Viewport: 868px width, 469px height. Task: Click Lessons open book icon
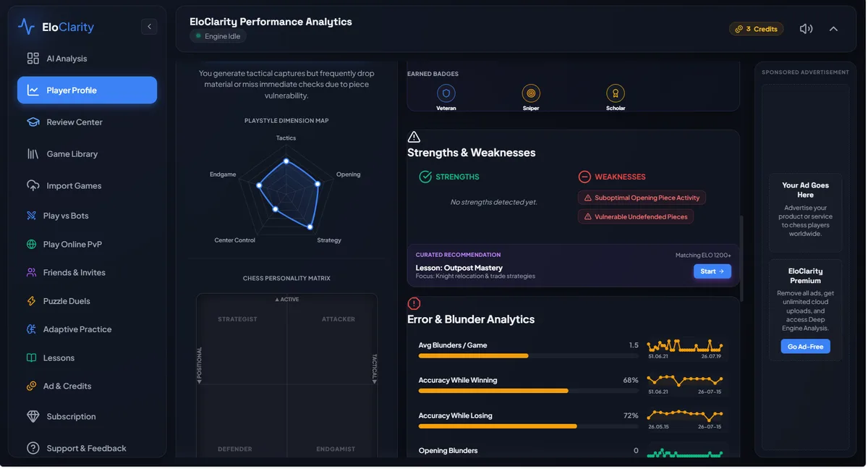31,358
